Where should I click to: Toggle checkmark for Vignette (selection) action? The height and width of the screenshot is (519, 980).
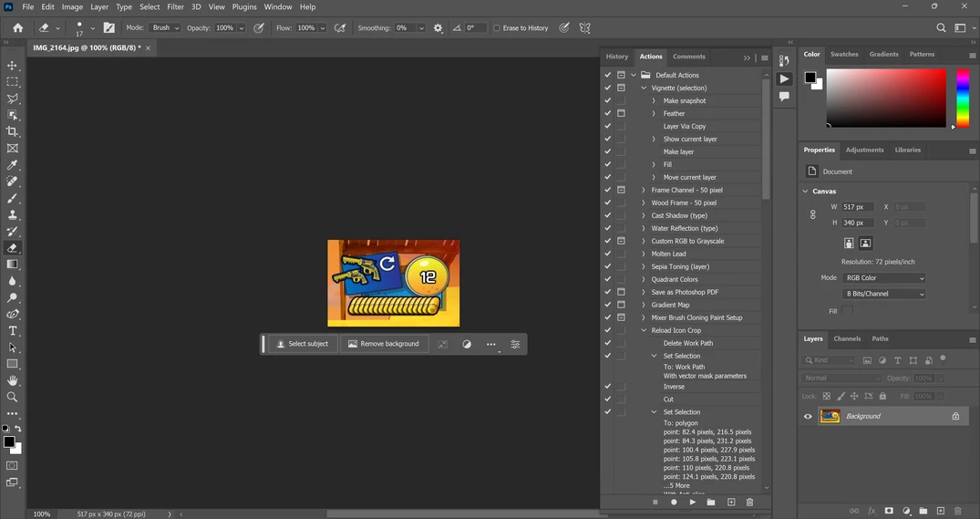pos(607,88)
